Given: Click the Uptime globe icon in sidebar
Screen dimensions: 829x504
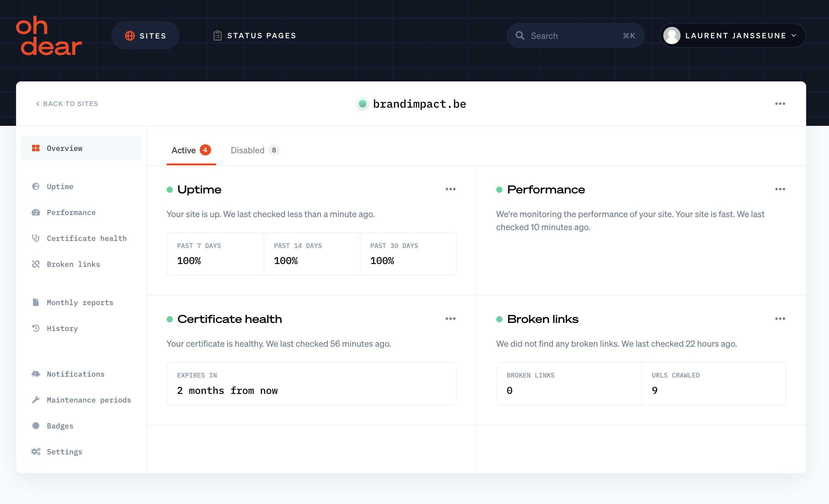Looking at the screenshot, I should (x=36, y=186).
